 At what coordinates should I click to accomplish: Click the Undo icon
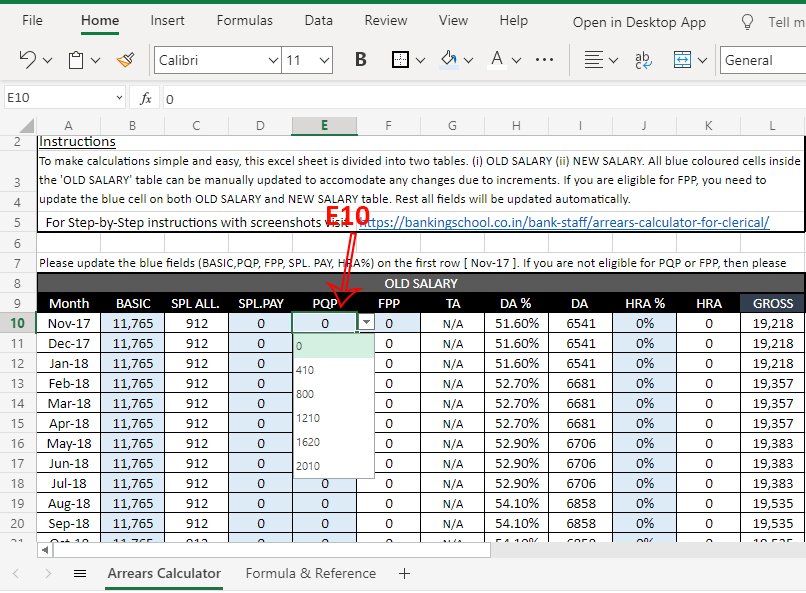tap(28, 60)
